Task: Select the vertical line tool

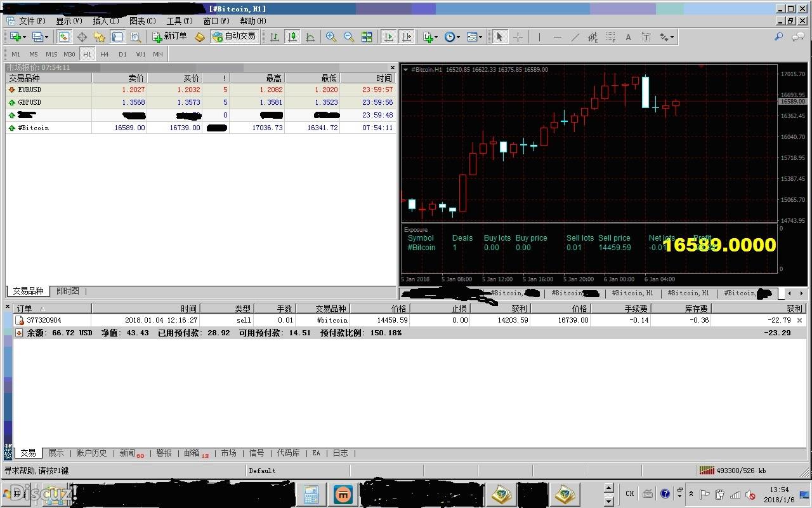Action: click(x=539, y=37)
